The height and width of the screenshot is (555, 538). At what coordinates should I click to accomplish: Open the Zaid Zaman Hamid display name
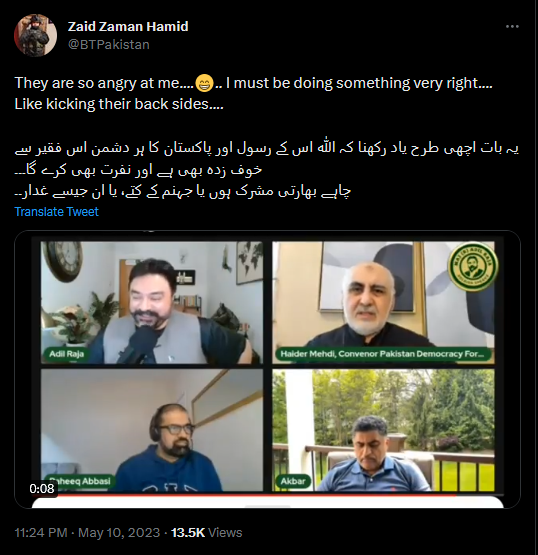click(x=128, y=27)
